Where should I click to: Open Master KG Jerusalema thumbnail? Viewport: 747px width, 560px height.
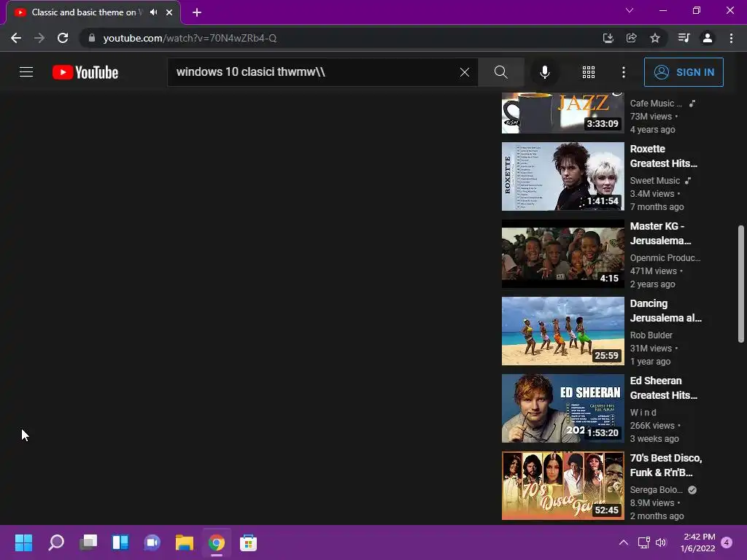tap(562, 253)
